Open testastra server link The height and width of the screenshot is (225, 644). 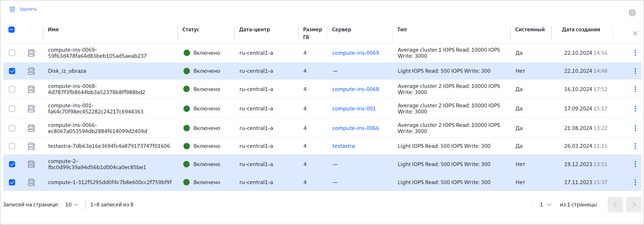(x=343, y=146)
